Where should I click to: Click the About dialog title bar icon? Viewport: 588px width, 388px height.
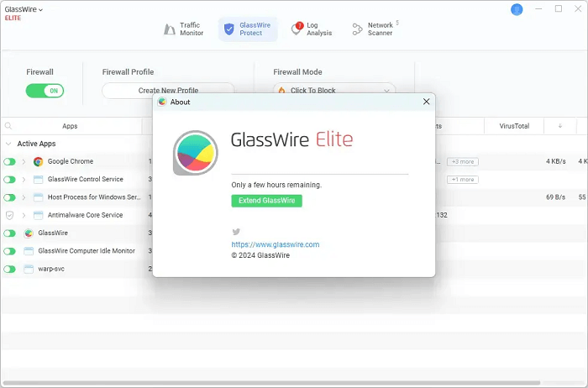pos(162,102)
